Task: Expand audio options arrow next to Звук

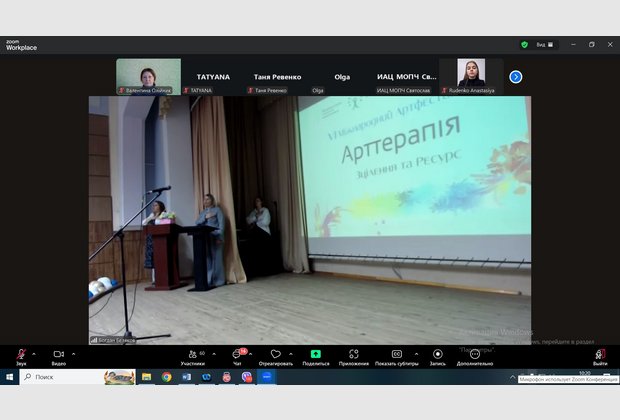Action: click(x=35, y=353)
